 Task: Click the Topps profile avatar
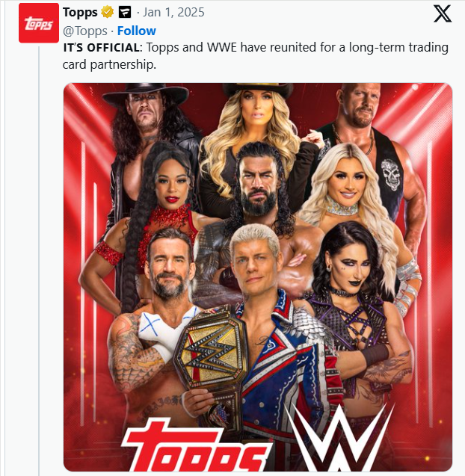point(39,22)
